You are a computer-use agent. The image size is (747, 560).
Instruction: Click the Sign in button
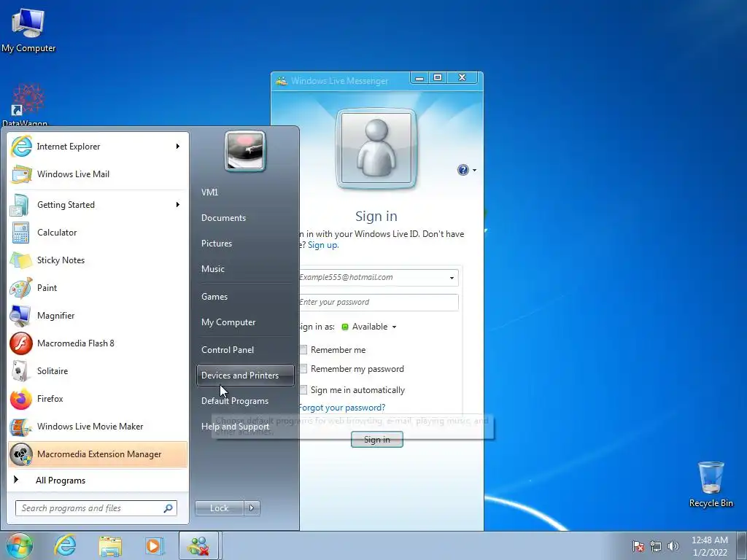[x=377, y=440]
